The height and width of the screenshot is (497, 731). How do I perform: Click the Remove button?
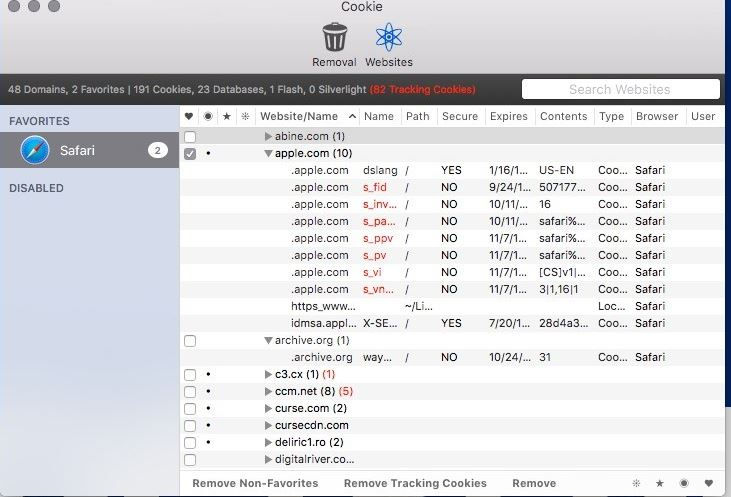pyautogui.click(x=534, y=483)
